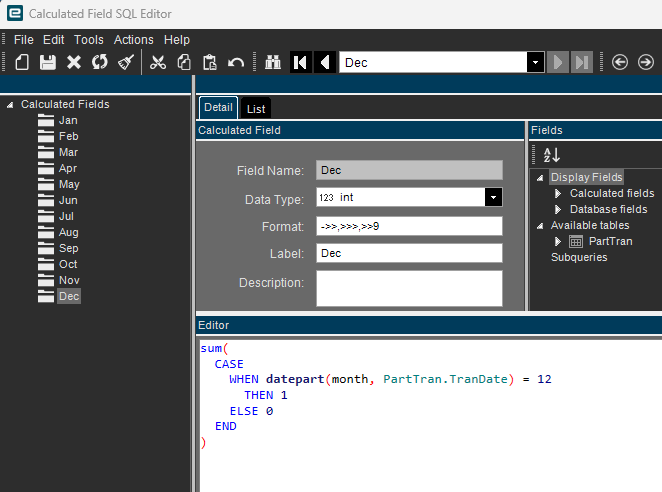Viewport: 662px width, 492px height.
Task: Jump to first record arrow
Action: coord(300,62)
